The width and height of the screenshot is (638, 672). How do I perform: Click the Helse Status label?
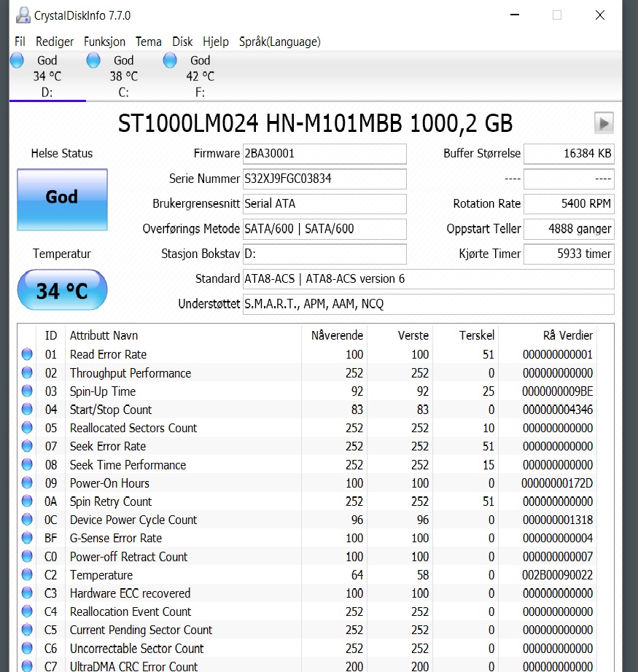click(62, 154)
